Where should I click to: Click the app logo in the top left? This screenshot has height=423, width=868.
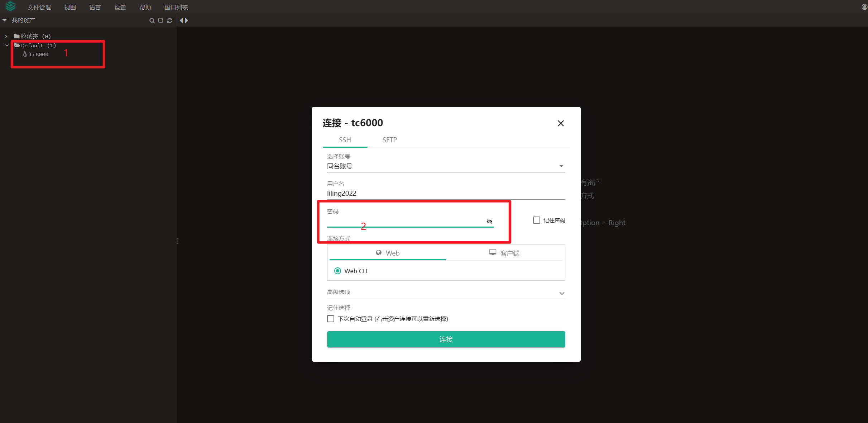pos(10,6)
